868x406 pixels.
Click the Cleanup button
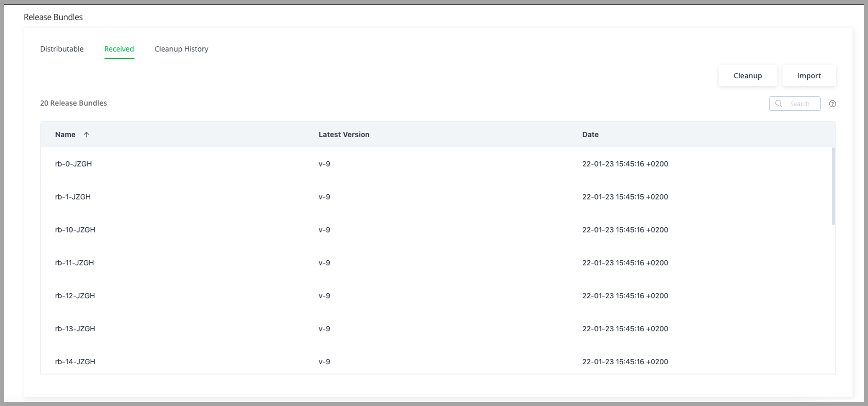pyautogui.click(x=747, y=76)
